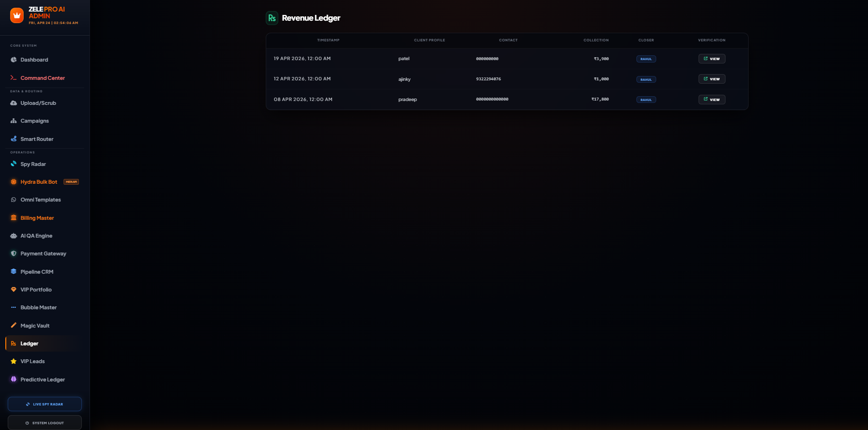868x430 pixels.
Task: Go to Upload/Scrub page
Action: tap(45, 103)
